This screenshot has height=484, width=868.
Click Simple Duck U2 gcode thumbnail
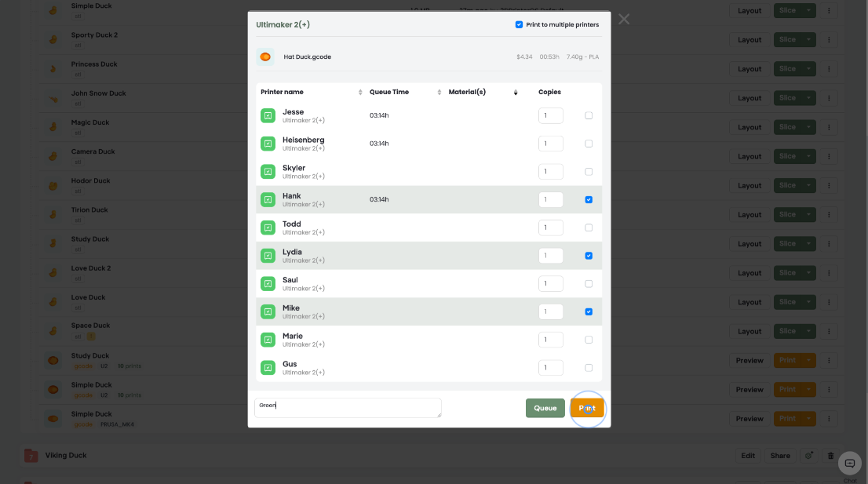coord(53,390)
